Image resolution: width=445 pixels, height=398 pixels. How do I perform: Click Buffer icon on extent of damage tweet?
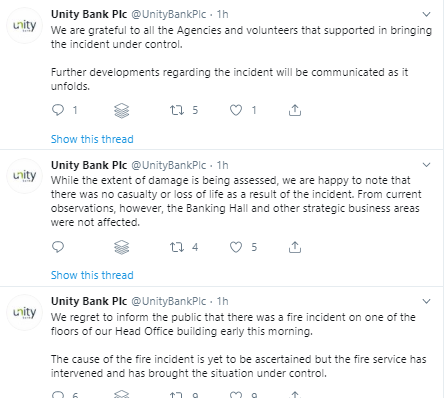(x=121, y=247)
